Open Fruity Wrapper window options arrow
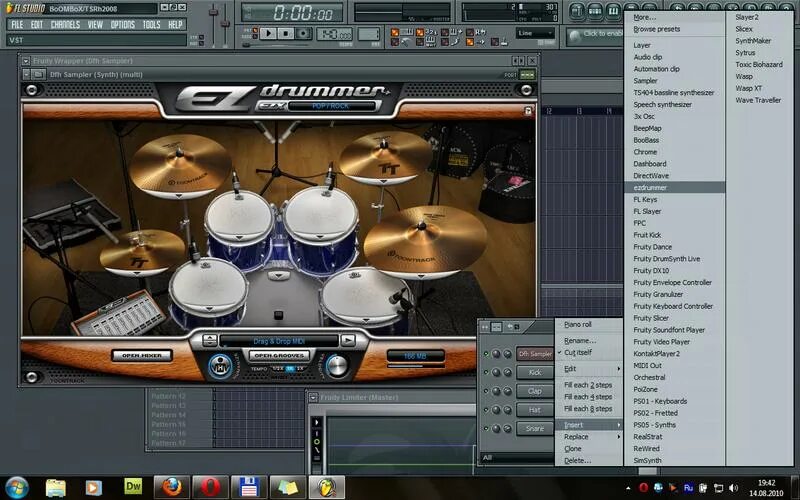 click(26, 61)
